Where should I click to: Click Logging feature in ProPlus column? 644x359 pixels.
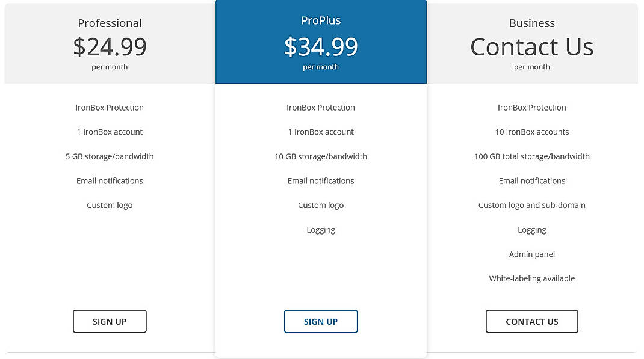321,229
